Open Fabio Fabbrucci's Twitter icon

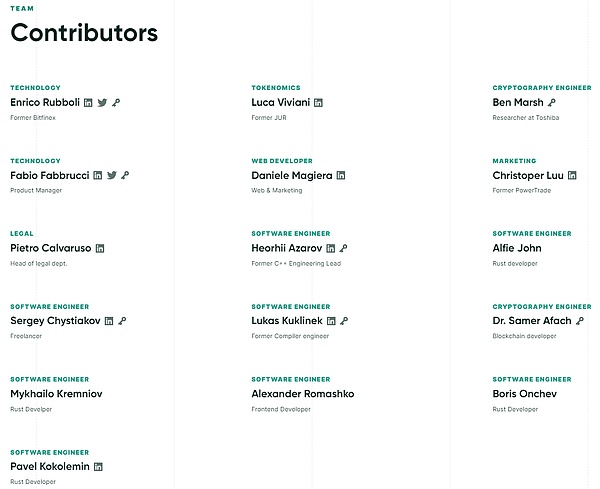pyautogui.click(x=111, y=175)
